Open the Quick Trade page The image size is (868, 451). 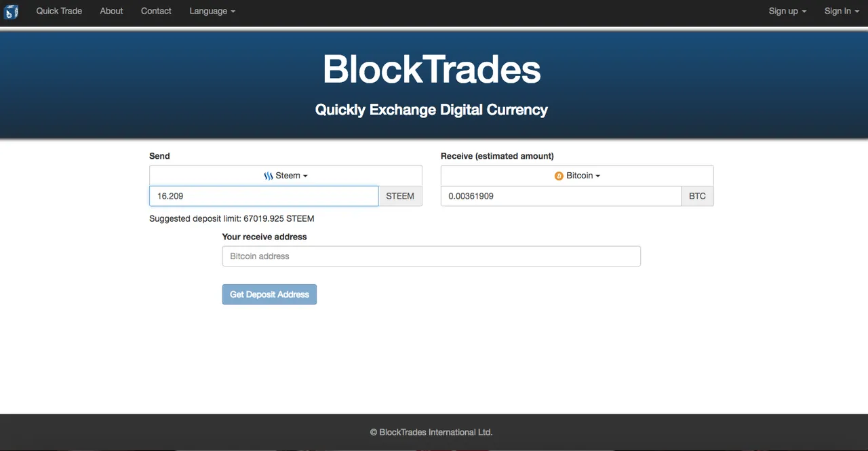click(x=59, y=11)
